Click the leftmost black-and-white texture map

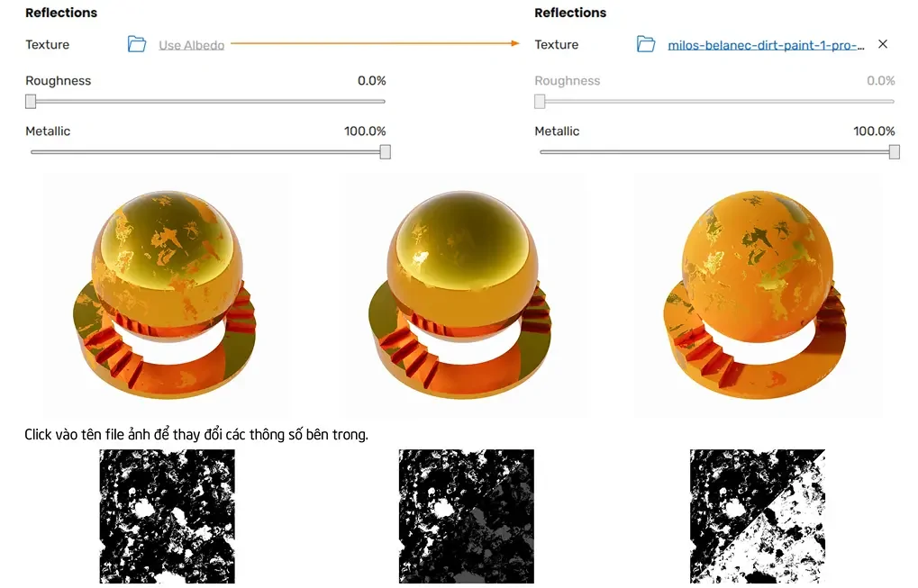[167, 517]
